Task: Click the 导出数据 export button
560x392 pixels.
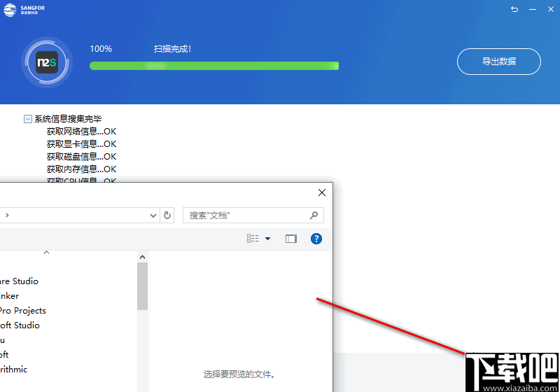Action: (499, 62)
